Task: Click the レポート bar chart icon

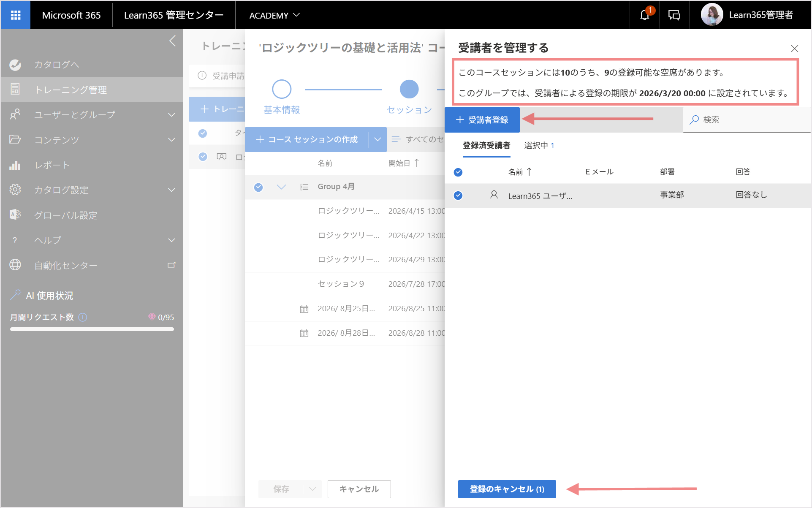Action: coord(15,165)
